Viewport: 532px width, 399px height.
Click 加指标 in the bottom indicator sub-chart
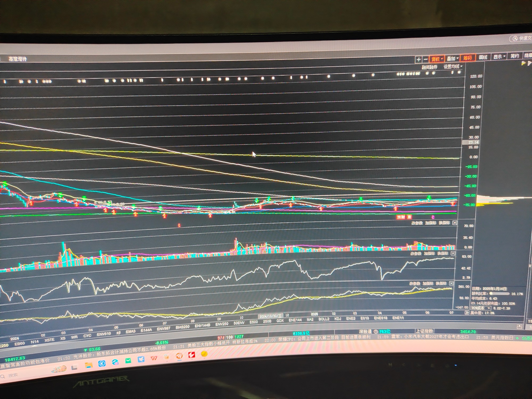coord(428,284)
